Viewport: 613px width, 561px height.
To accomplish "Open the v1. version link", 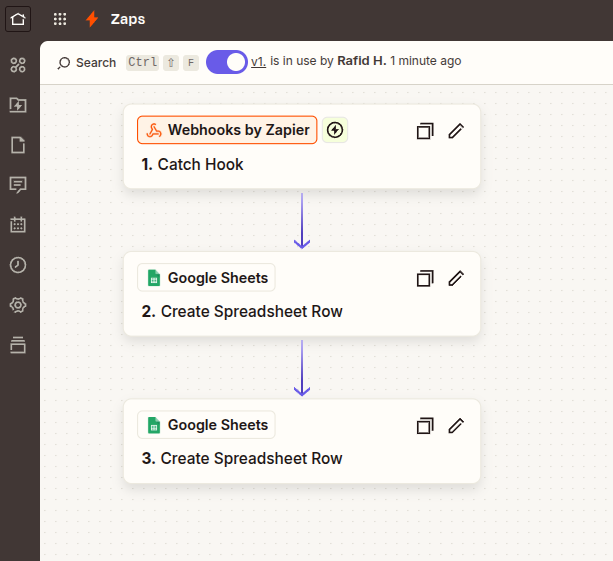I will 258,61.
